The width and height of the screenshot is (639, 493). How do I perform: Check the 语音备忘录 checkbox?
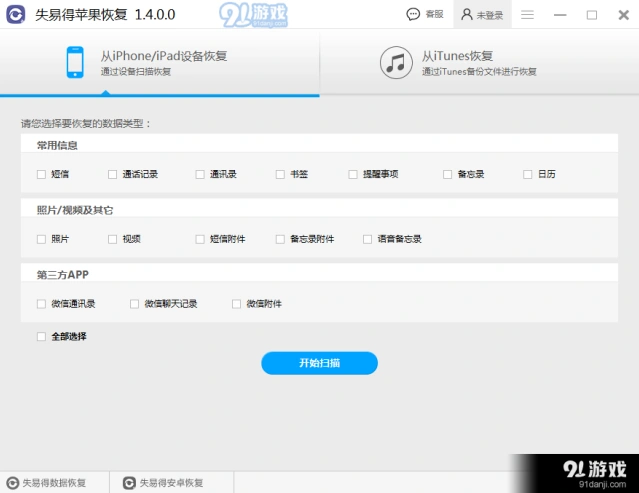pyautogui.click(x=367, y=239)
